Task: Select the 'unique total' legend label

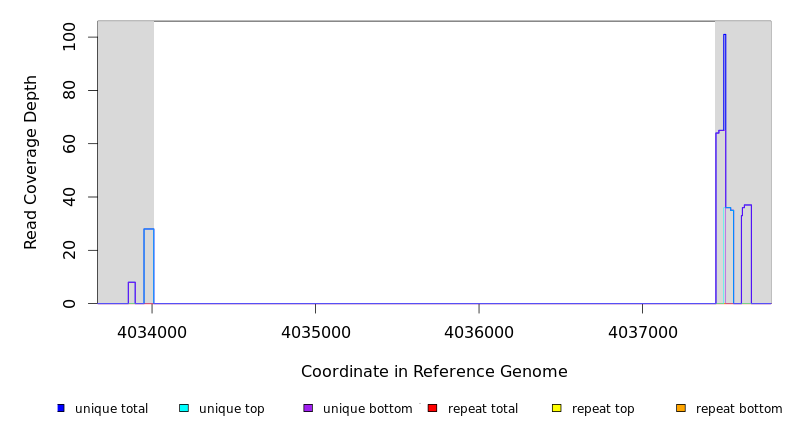Action: (x=111, y=409)
